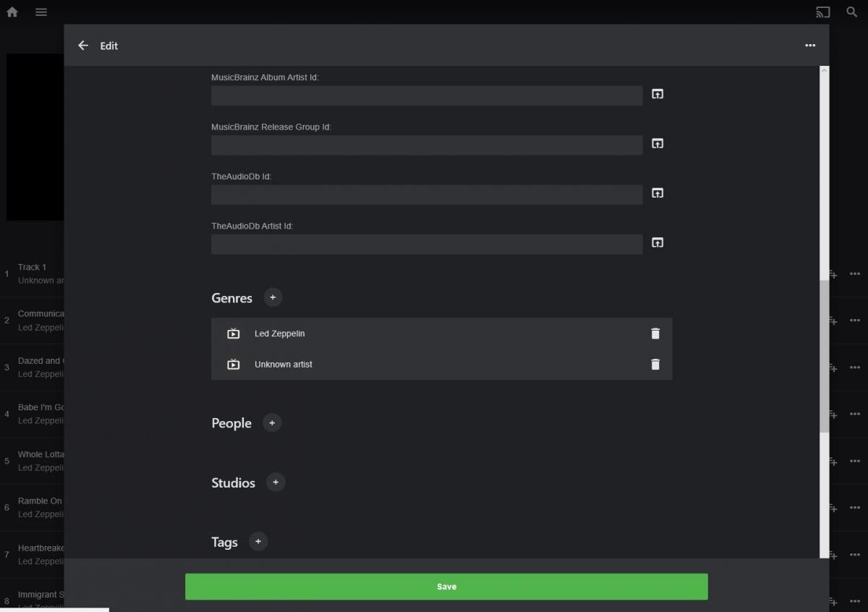
Task: Click the cast to device icon
Action: pos(822,12)
